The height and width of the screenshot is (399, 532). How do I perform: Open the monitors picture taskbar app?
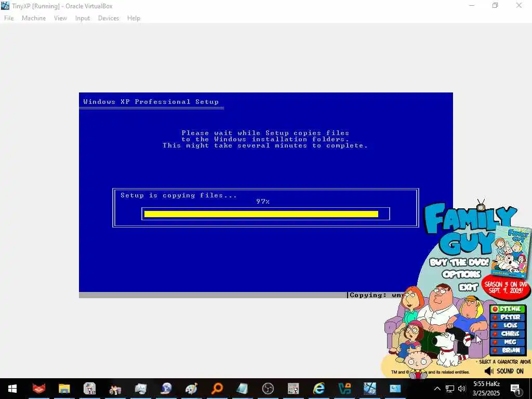point(140,389)
